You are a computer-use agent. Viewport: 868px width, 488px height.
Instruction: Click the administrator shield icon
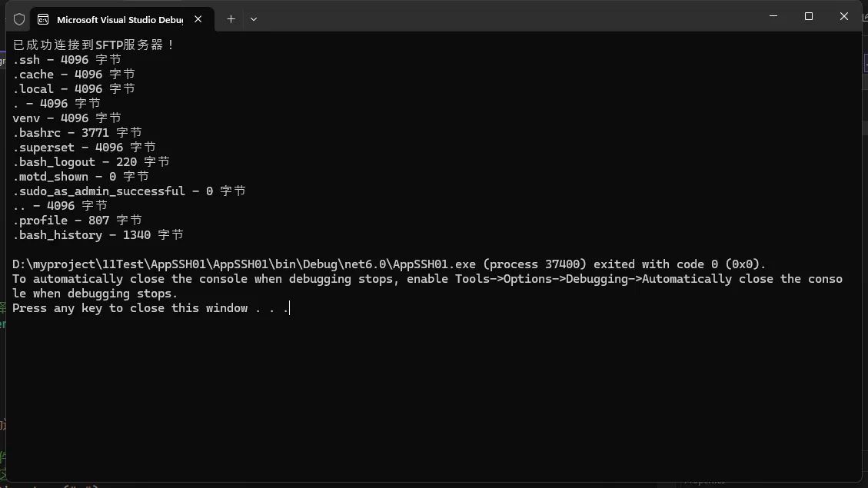pyautogui.click(x=19, y=19)
